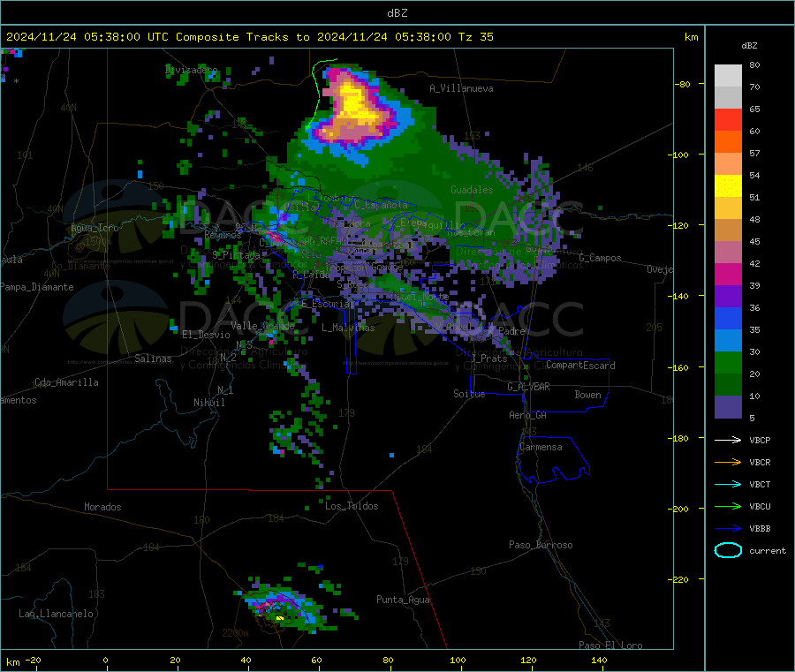The height and width of the screenshot is (672, 795).
Task: Click the 'Pampa_Diamante' map label
Action: pyautogui.click(x=36, y=287)
